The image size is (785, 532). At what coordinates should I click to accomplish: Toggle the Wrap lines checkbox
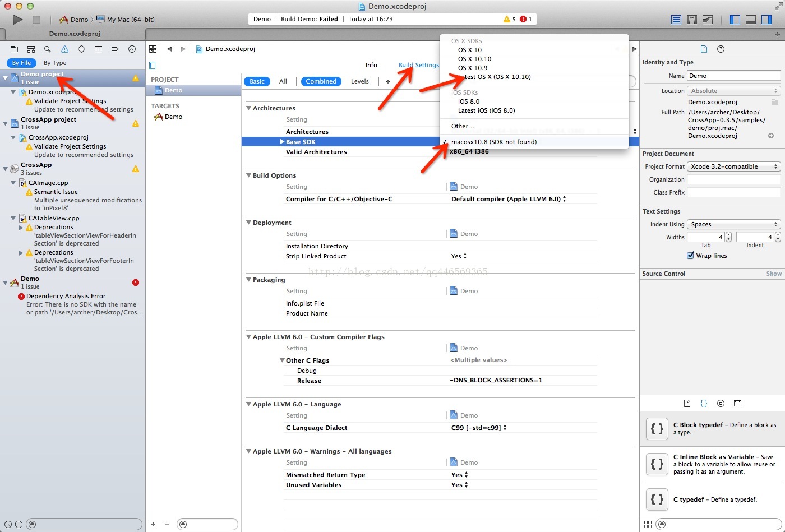click(690, 256)
